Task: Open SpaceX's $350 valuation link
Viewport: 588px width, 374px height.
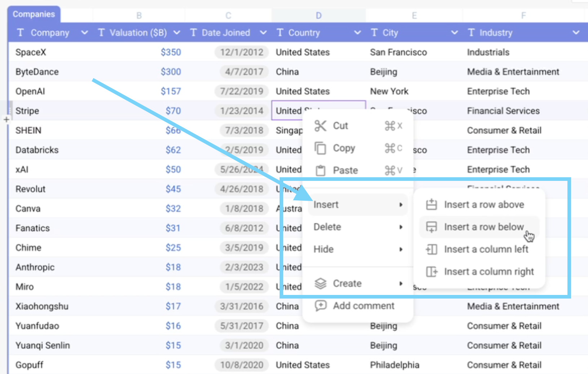Action: (x=171, y=52)
